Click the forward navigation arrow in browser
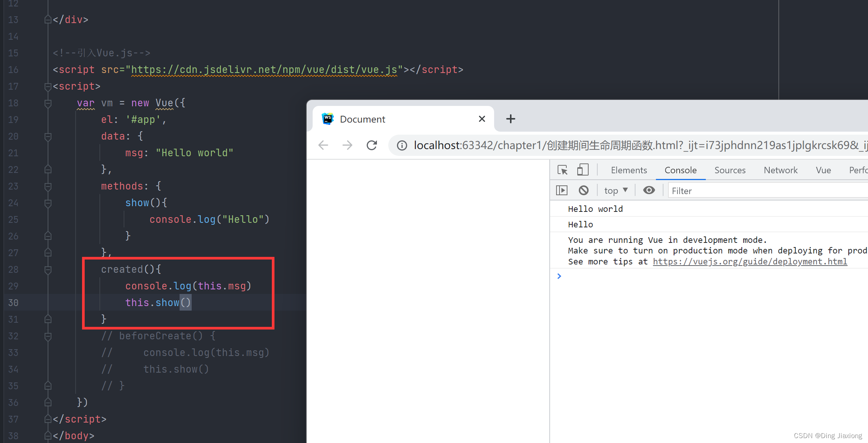The width and height of the screenshot is (868, 443). click(347, 146)
